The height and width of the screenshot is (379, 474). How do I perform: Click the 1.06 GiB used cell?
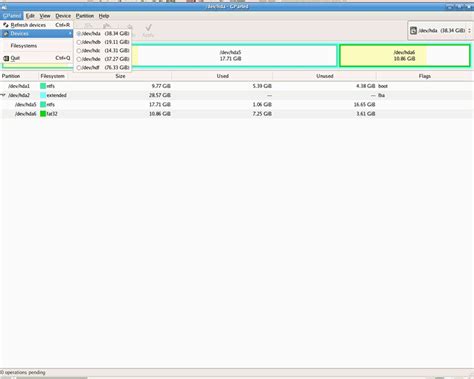tap(262, 104)
